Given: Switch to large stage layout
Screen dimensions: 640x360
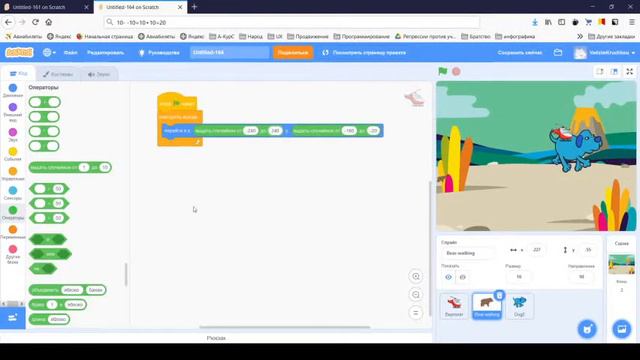Looking at the screenshot, I should click(614, 71).
